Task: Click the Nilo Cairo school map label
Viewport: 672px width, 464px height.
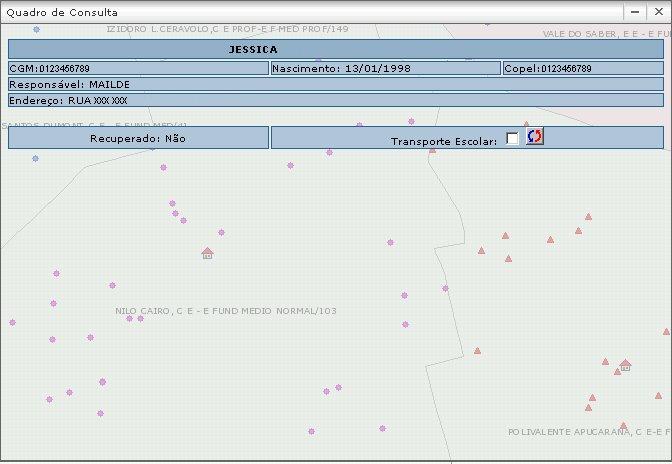Action: (226, 311)
